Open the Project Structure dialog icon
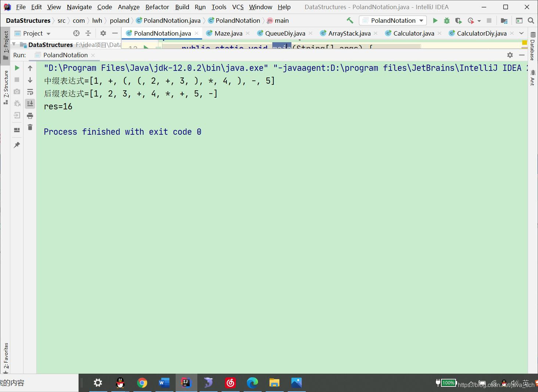Viewport: 538px width, 392px height. 504,21
